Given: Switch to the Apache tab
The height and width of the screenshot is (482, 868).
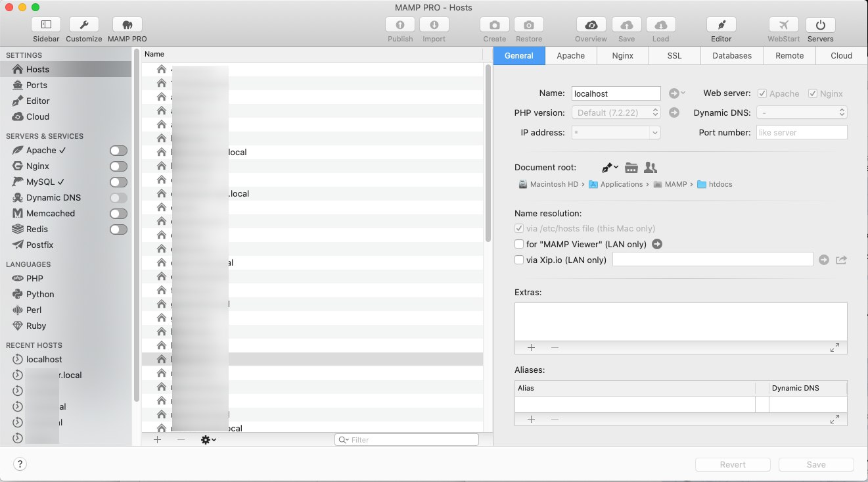Looking at the screenshot, I should (571, 56).
